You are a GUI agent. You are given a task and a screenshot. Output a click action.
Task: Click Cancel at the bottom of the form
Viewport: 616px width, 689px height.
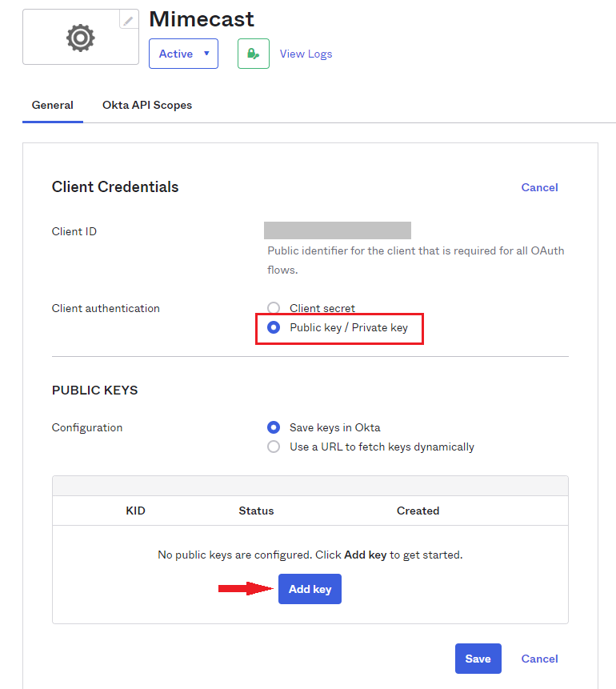click(539, 658)
